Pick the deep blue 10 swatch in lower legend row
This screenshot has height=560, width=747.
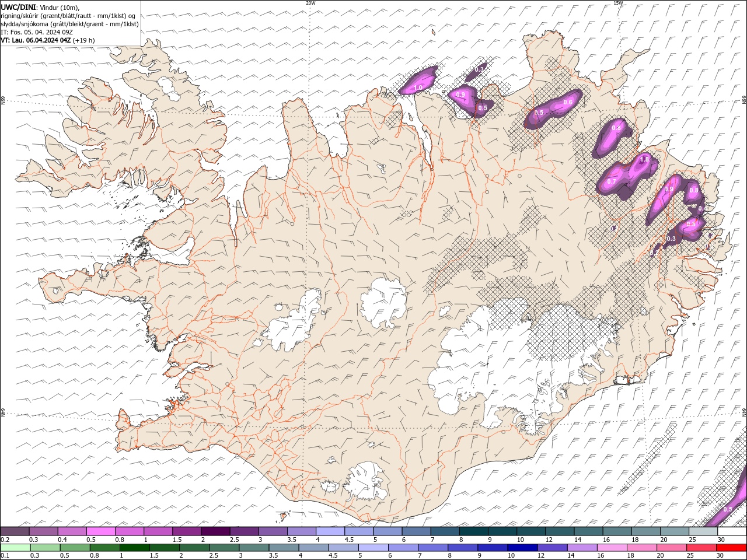[x=522, y=548]
